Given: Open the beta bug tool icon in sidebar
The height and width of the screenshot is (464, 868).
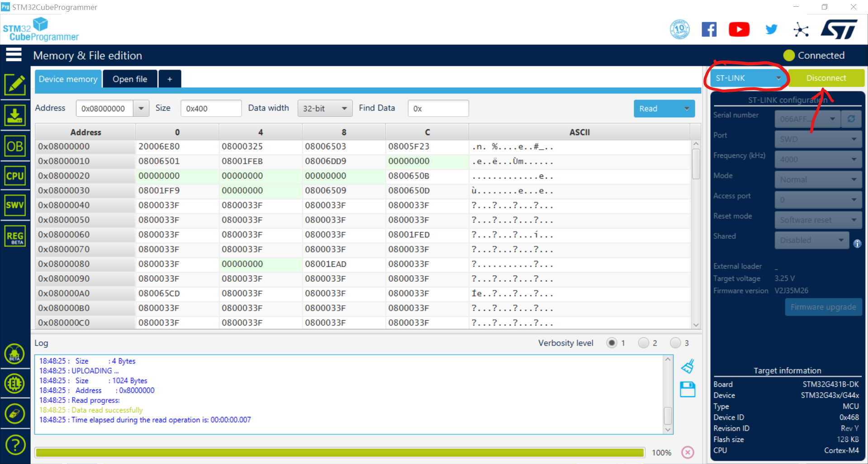Looking at the screenshot, I should pos(14,354).
